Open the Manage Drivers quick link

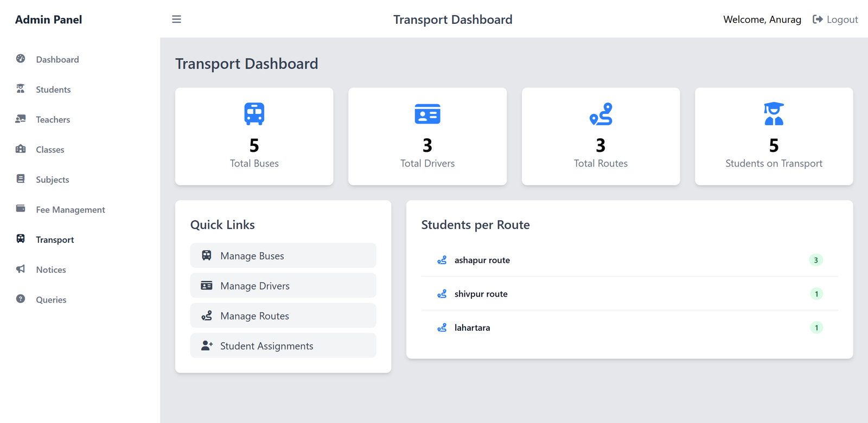point(283,286)
